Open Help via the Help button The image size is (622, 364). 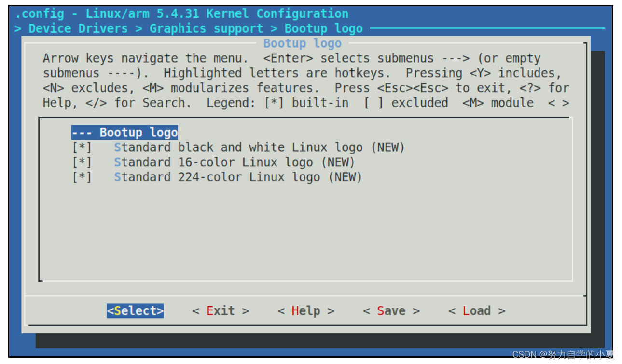(x=306, y=311)
